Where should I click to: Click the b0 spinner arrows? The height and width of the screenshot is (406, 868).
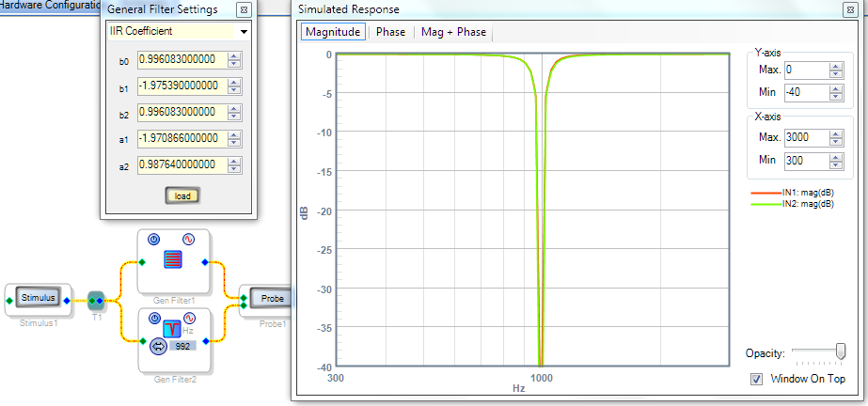click(x=235, y=59)
